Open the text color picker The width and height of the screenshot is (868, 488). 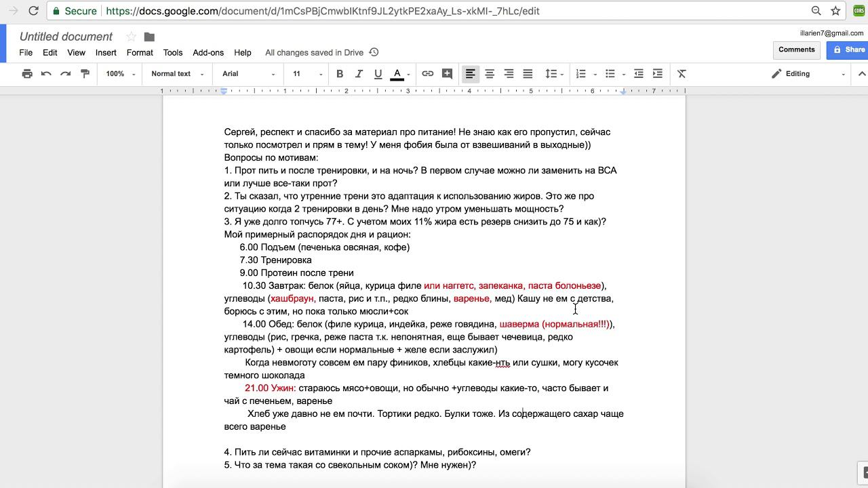400,74
